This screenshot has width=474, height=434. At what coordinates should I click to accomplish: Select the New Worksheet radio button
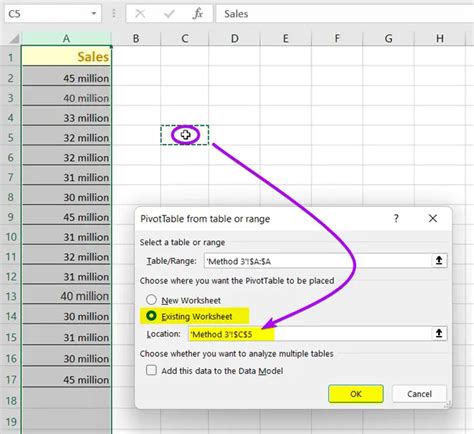pos(151,300)
